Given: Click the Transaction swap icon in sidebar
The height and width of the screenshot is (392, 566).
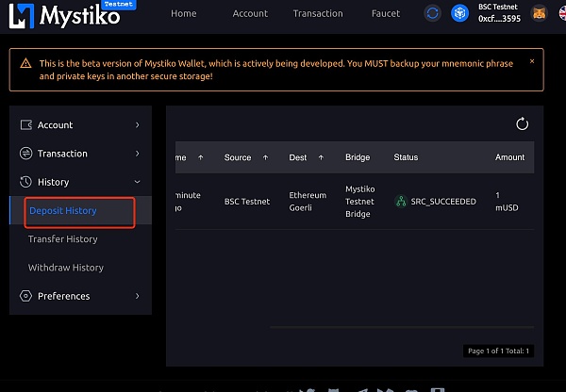Looking at the screenshot, I should (25, 154).
